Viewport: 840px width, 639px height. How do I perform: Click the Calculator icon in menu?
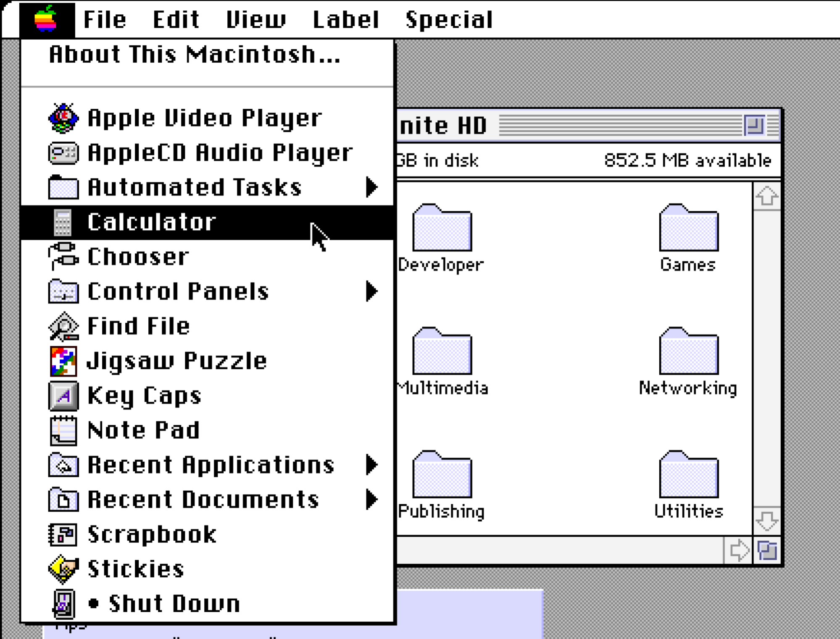click(x=63, y=222)
